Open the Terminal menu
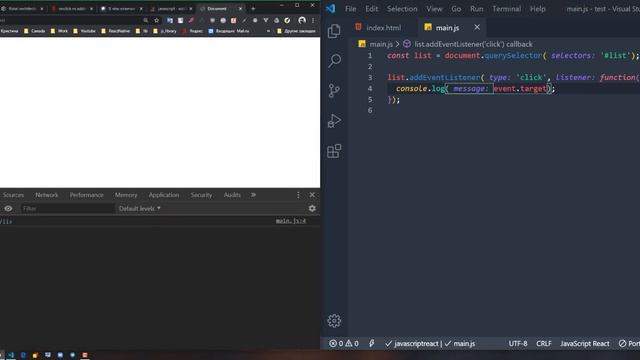Image resolution: width=640 pixels, height=360 pixels. (507, 9)
